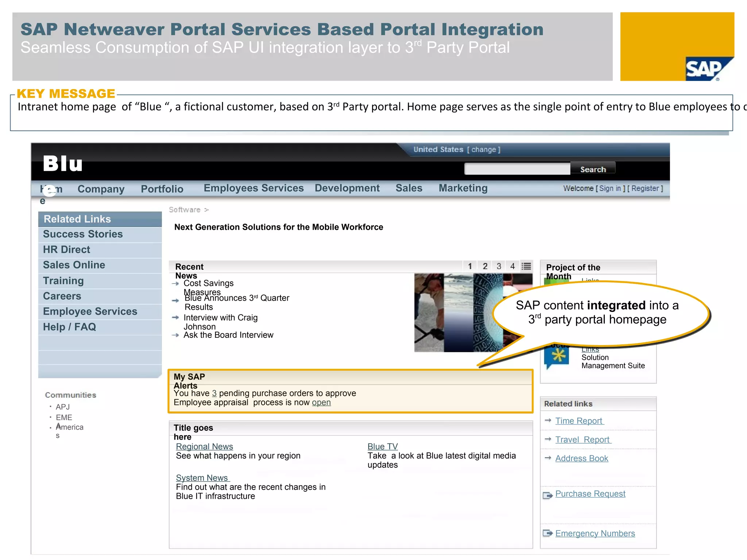The image size is (747, 560).
Task: Click the news list view icon
Action: (x=526, y=266)
